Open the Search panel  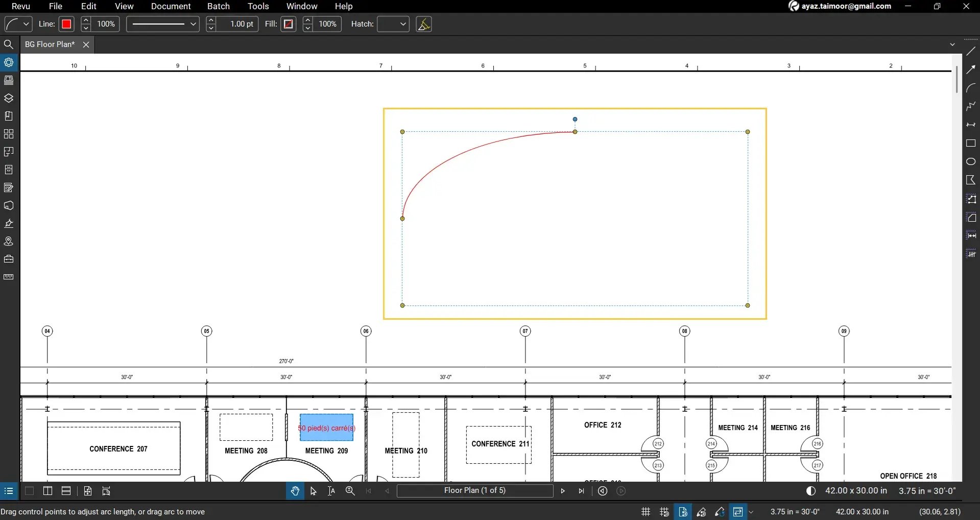point(9,45)
